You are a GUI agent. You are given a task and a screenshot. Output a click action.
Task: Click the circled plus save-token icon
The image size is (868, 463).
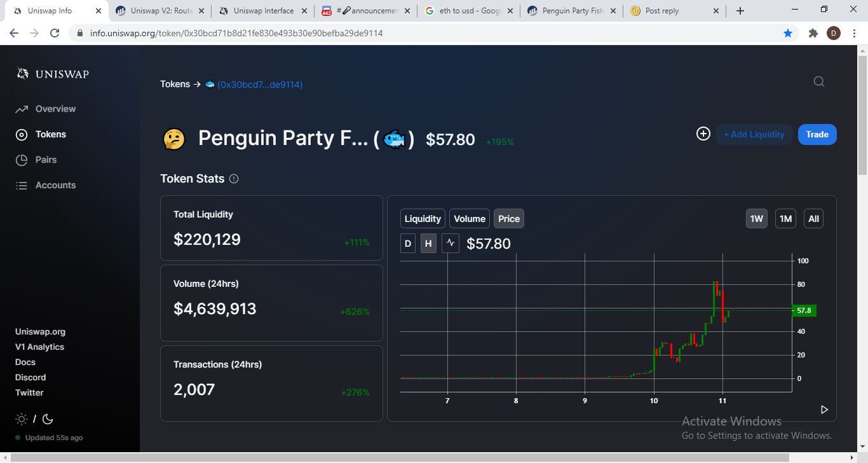click(x=703, y=134)
